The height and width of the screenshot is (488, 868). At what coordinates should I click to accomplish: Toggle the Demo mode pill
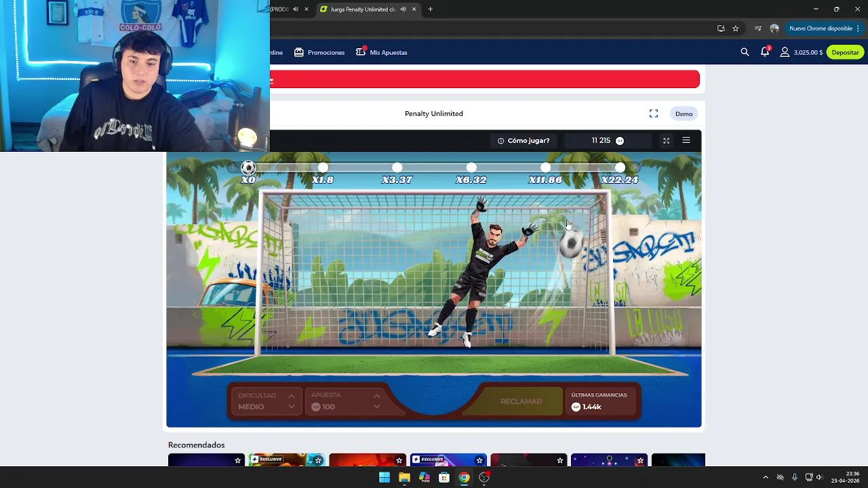pyautogui.click(x=684, y=114)
